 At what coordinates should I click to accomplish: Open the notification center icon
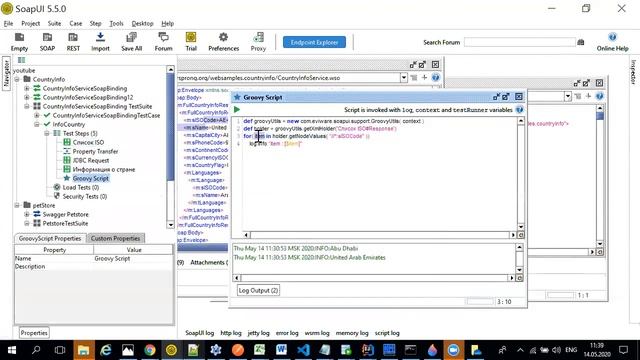(623, 350)
